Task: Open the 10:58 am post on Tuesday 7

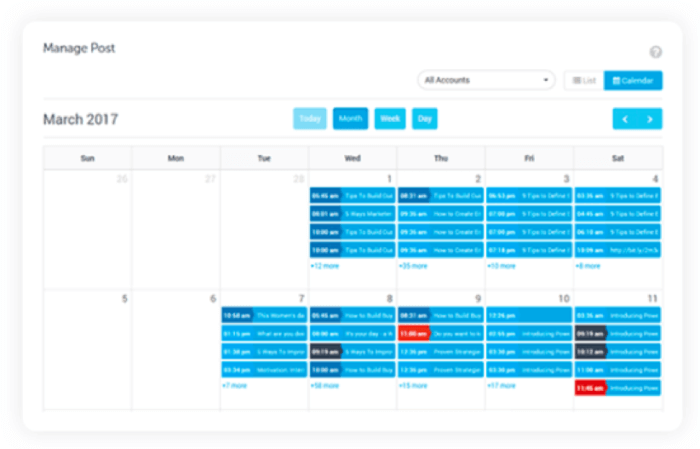Action: [263, 315]
